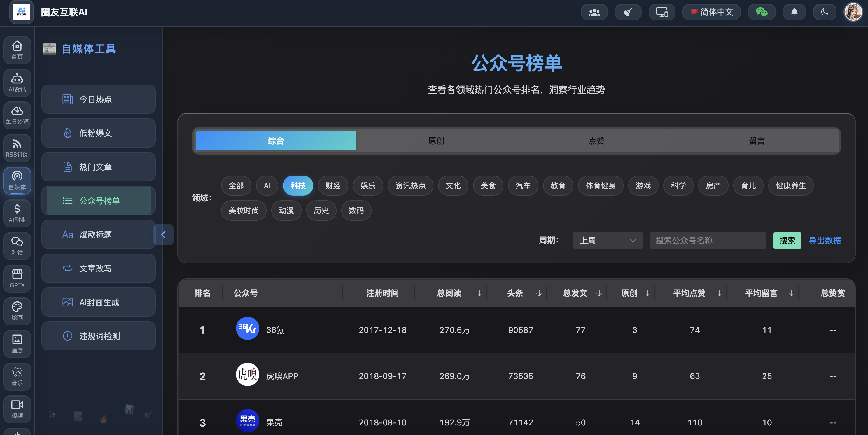This screenshot has width=868, height=435.
Task: Select 娱乐 domain filter
Action: click(368, 186)
